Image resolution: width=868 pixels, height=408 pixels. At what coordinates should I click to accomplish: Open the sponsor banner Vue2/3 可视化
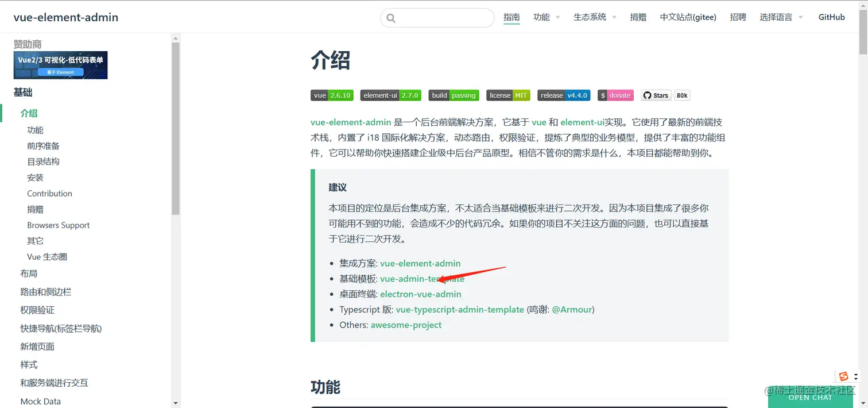[60, 65]
